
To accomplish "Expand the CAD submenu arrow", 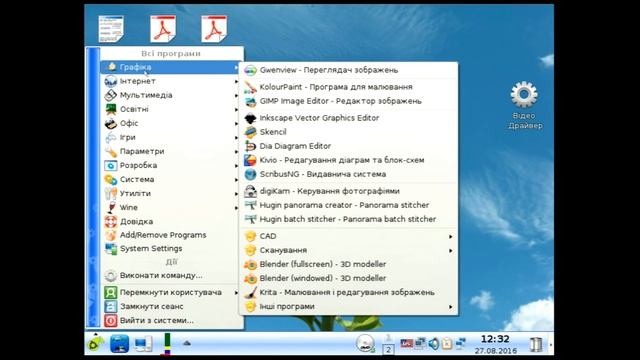I will [451, 237].
